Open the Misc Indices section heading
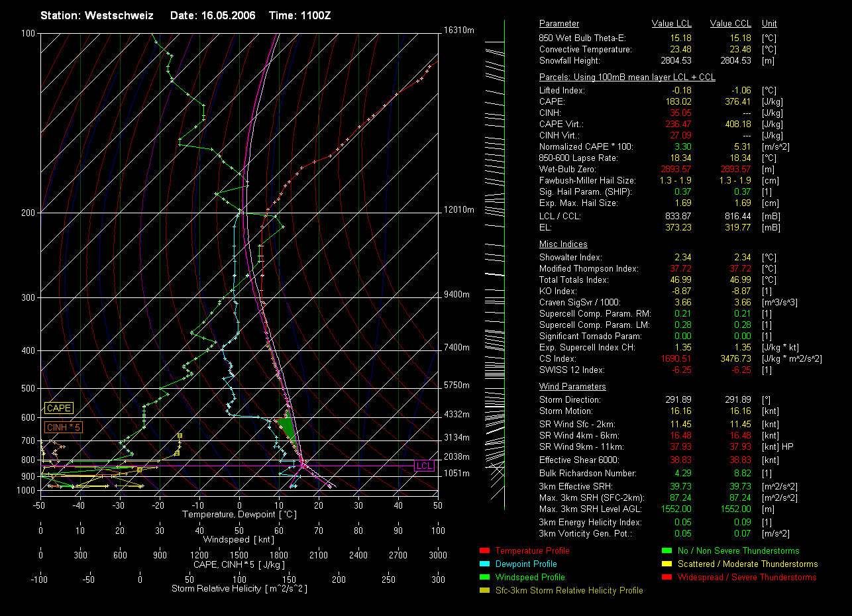 (563, 244)
